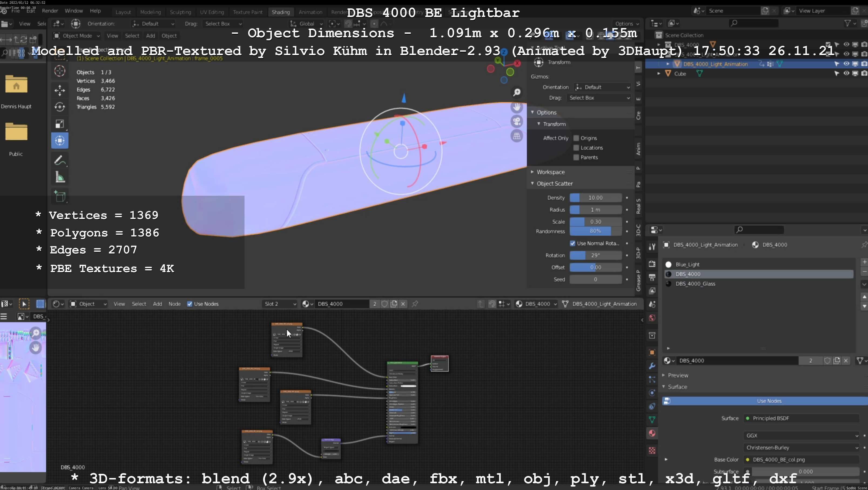Open Render properties tab
The image size is (868, 490).
coord(652,263)
